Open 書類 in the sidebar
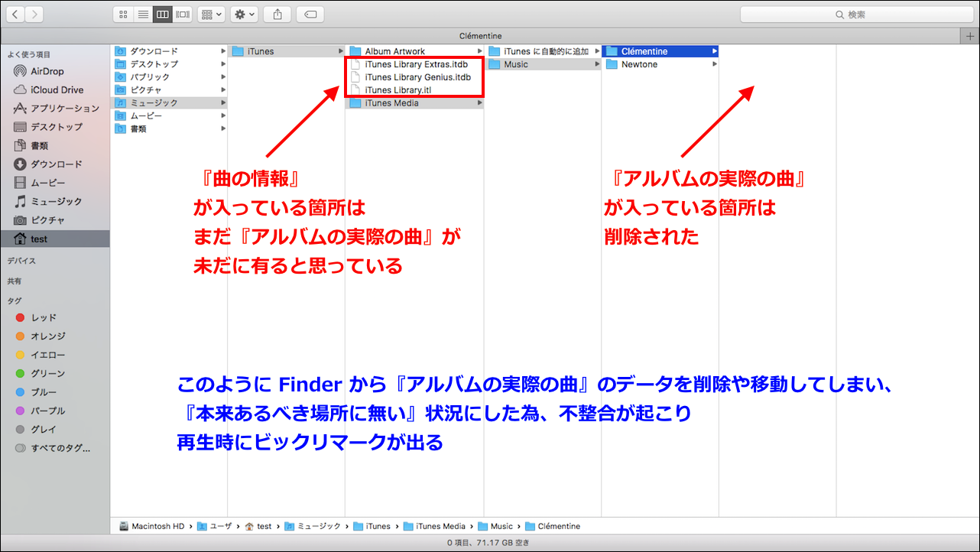The height and width of the screenshot is (552, 980). point(55,145)
